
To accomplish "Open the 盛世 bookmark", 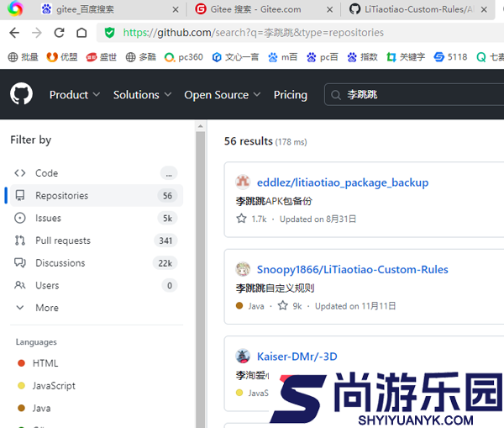I will (102, 57).
